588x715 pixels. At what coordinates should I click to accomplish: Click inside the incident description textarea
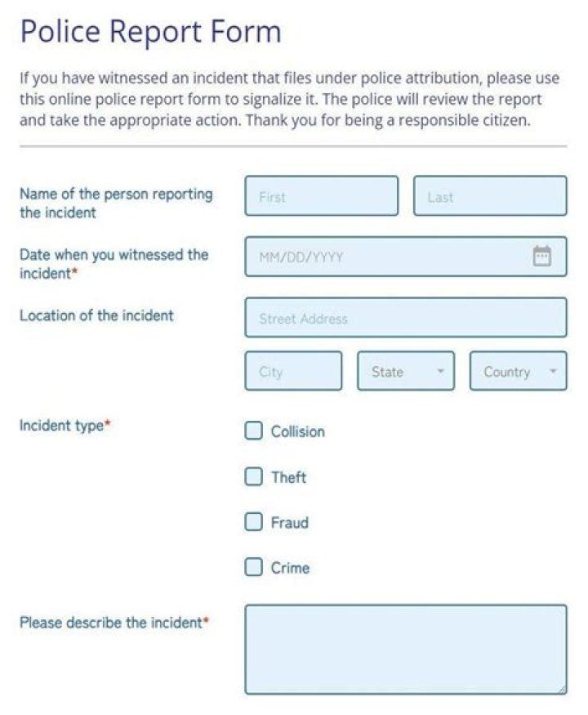405,650
